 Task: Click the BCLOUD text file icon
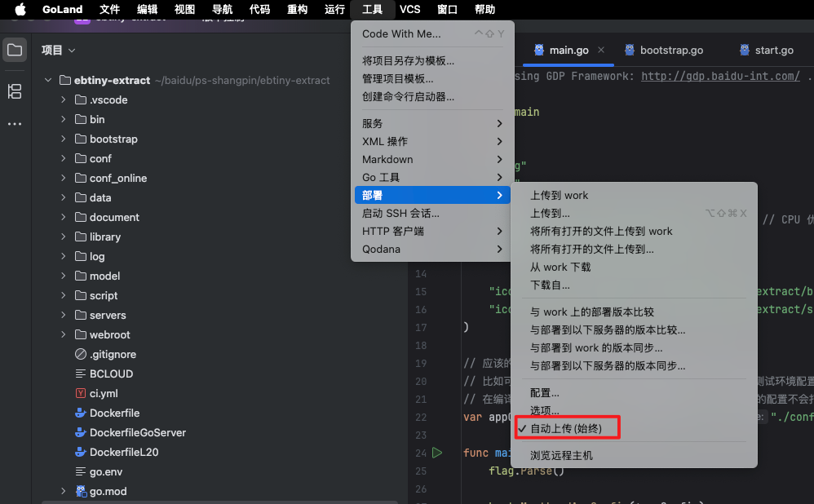81,374
